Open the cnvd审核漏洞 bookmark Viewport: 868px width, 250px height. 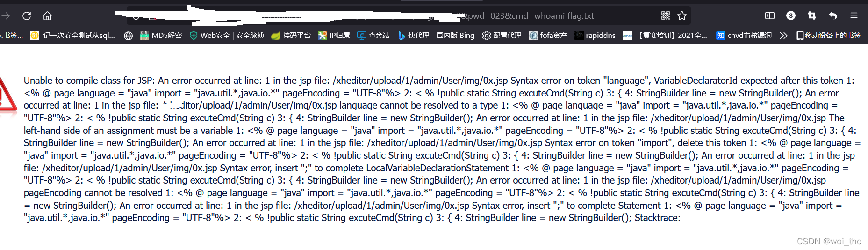click(x=744, y=36)
